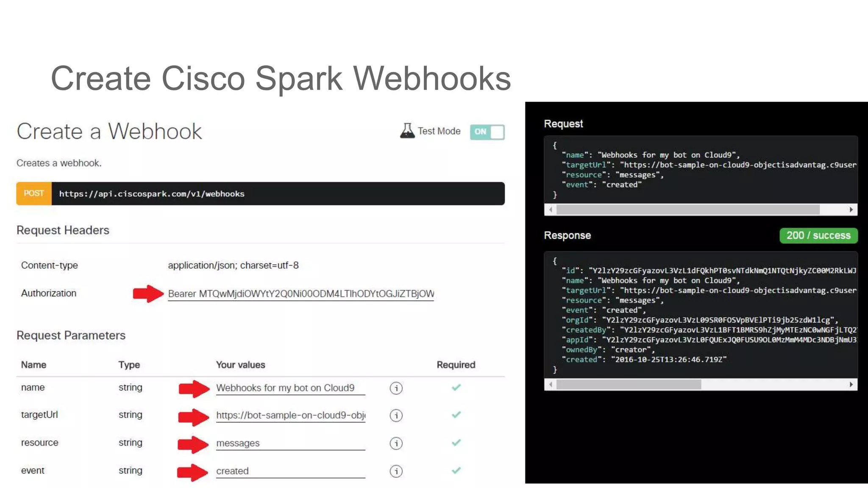Click info icon for targetUrl parameter
This screenshot has width=868, height=488.
click(396, 416)
